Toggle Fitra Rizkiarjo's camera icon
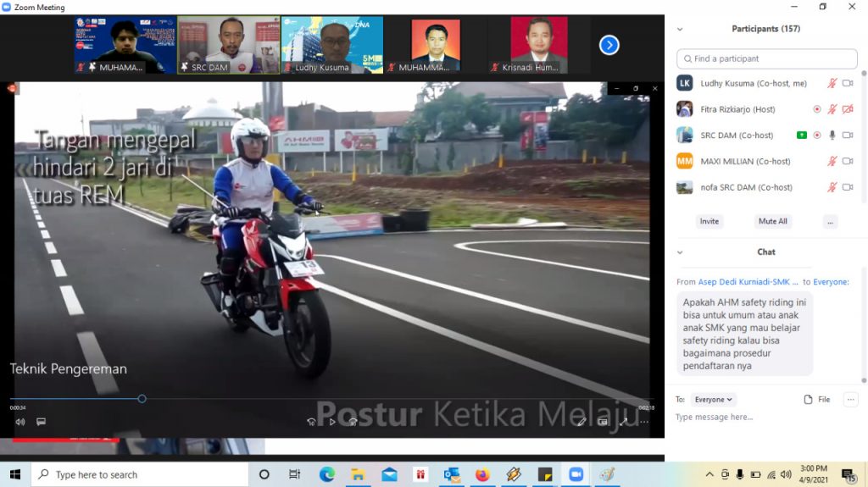868x487 pixels. [848, 109]
